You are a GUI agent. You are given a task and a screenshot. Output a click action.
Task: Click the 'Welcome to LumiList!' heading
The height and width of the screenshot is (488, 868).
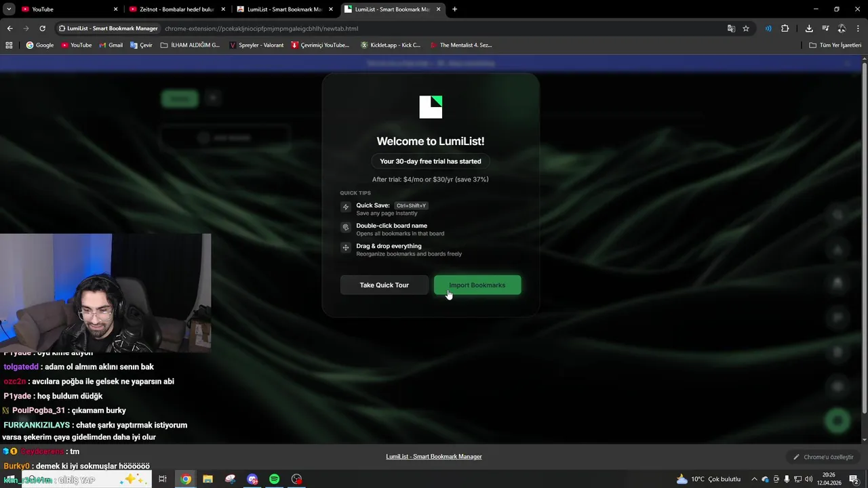coord(431,141)
